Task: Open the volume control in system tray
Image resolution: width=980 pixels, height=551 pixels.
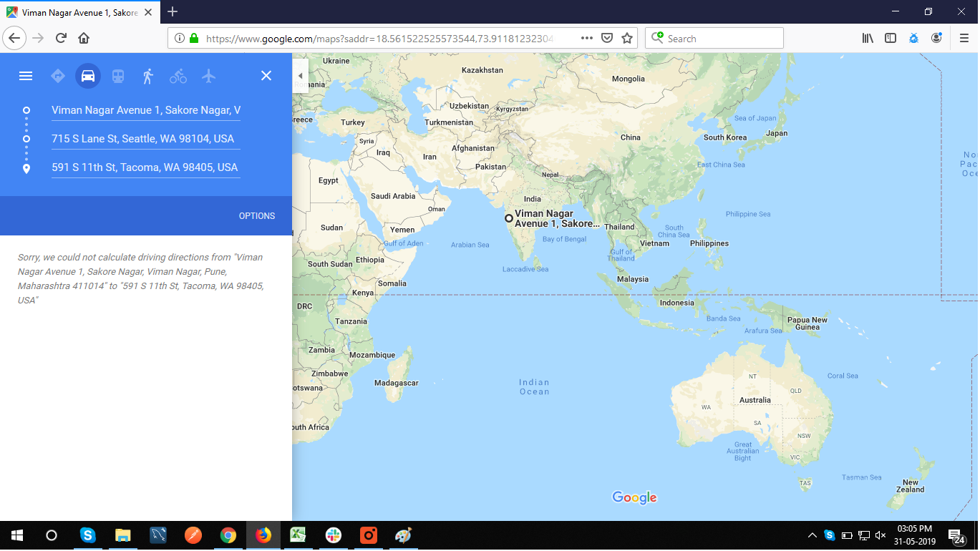Action: tap(880, 535)
